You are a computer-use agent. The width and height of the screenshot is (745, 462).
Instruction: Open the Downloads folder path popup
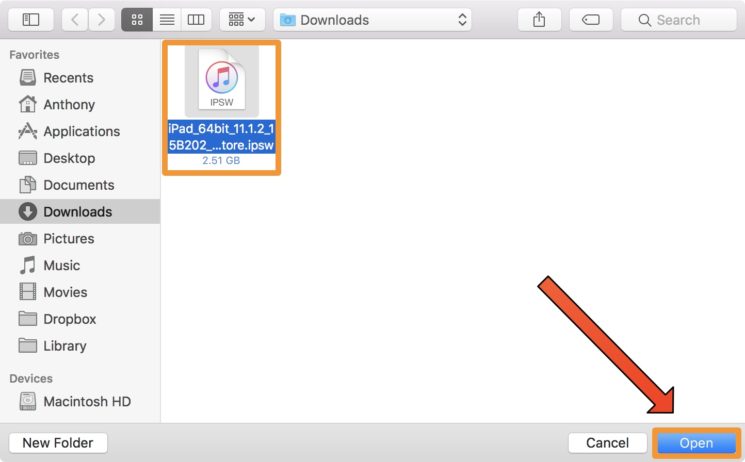click(373, 19)
